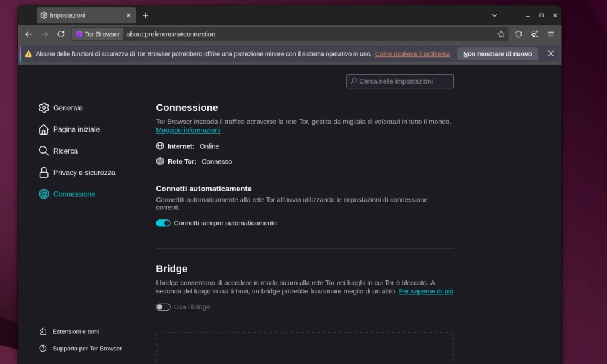
Task: Open the security level shield icon
Action: coord(518,34)
